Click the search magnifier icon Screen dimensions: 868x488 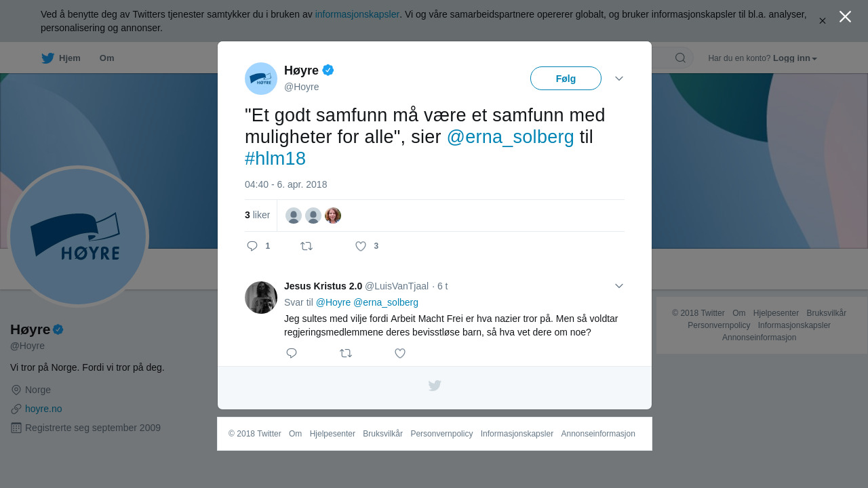[680, 58]
